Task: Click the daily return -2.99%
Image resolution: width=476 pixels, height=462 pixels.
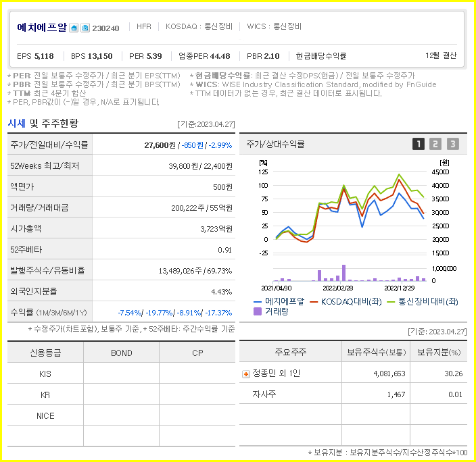Action: (220, 145)
